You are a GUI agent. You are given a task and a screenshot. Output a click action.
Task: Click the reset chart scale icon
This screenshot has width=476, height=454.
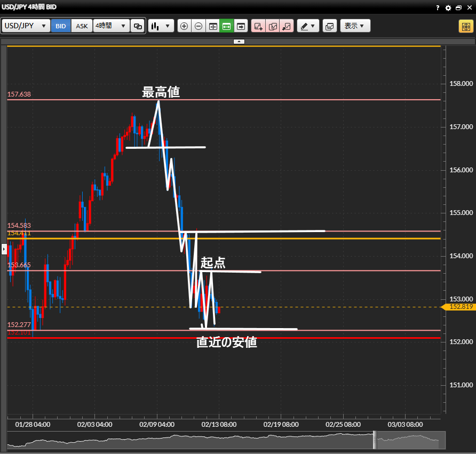[x=213, y=26]
